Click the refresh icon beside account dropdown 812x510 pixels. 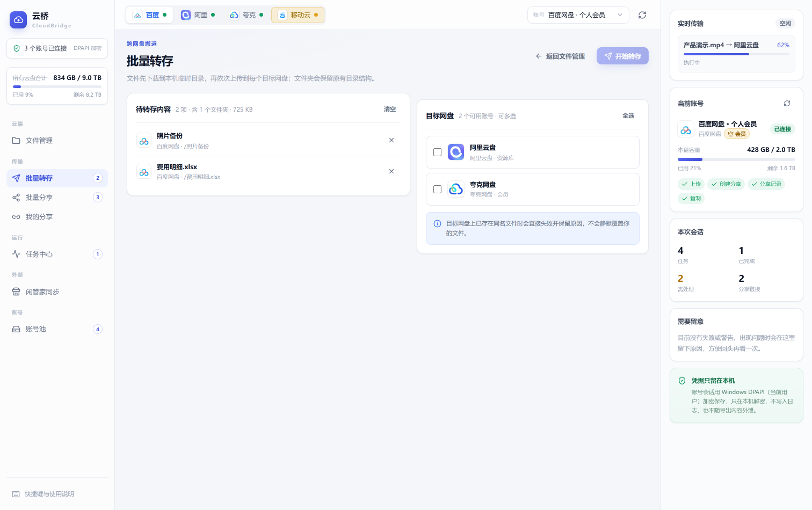[x=642, y=15]
